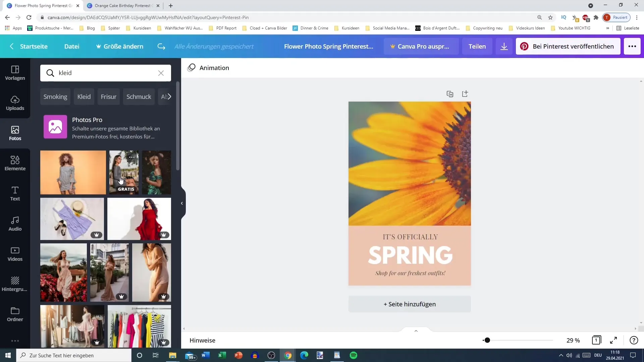Go back to Startseite
Viewport: 644px width, 362px height.
[x=29, y=46]
